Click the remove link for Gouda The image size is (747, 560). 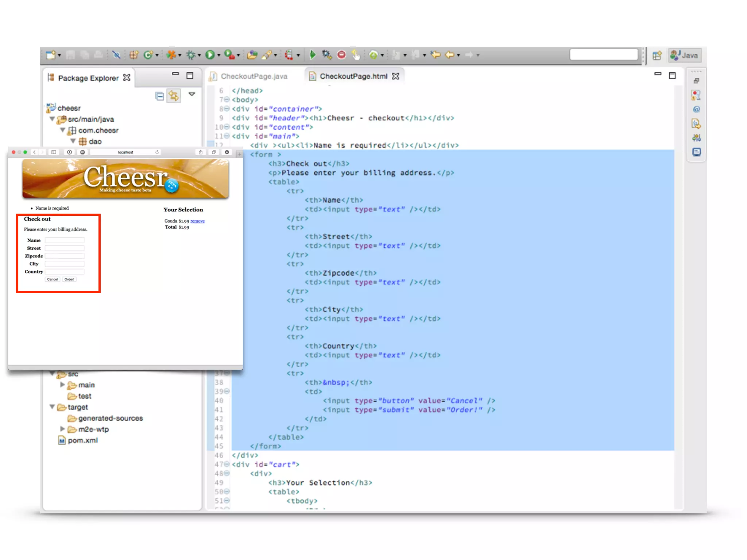[197, 221]
